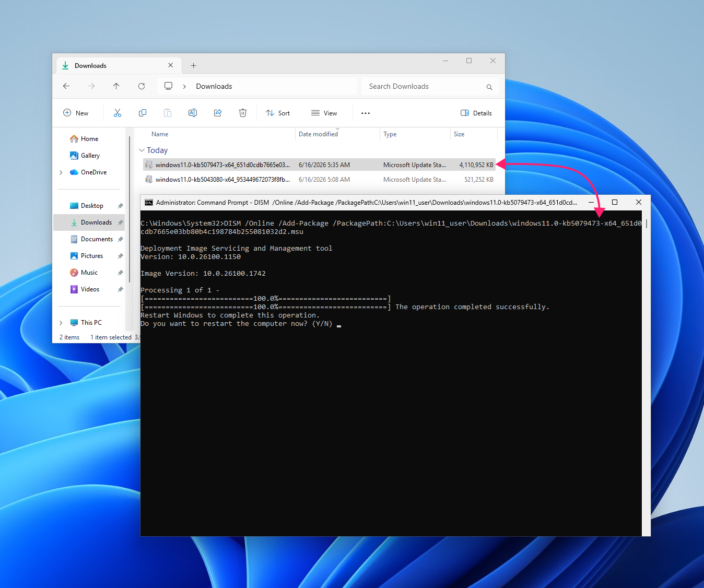Select Downloads in the sidebar

(89, 222)
